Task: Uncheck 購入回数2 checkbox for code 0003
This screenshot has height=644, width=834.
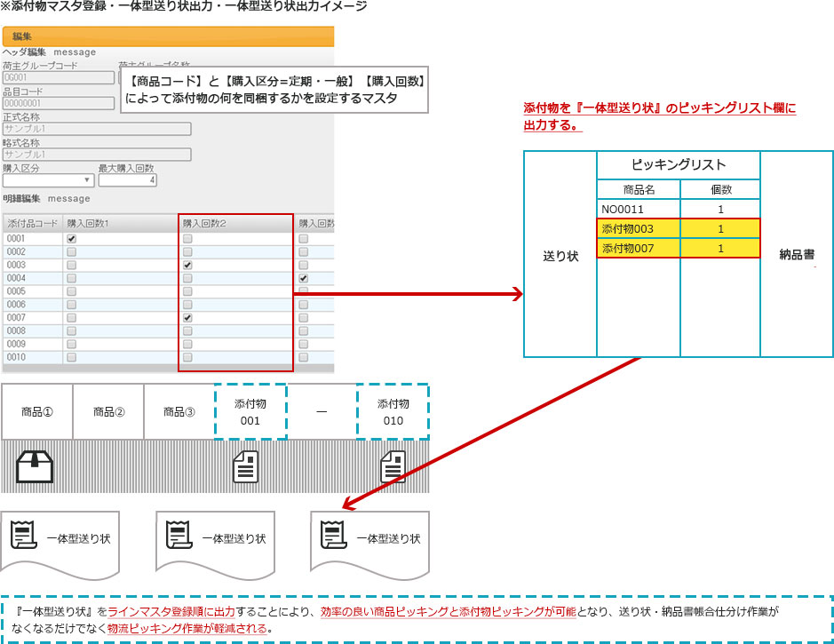Action: (187, 265)
